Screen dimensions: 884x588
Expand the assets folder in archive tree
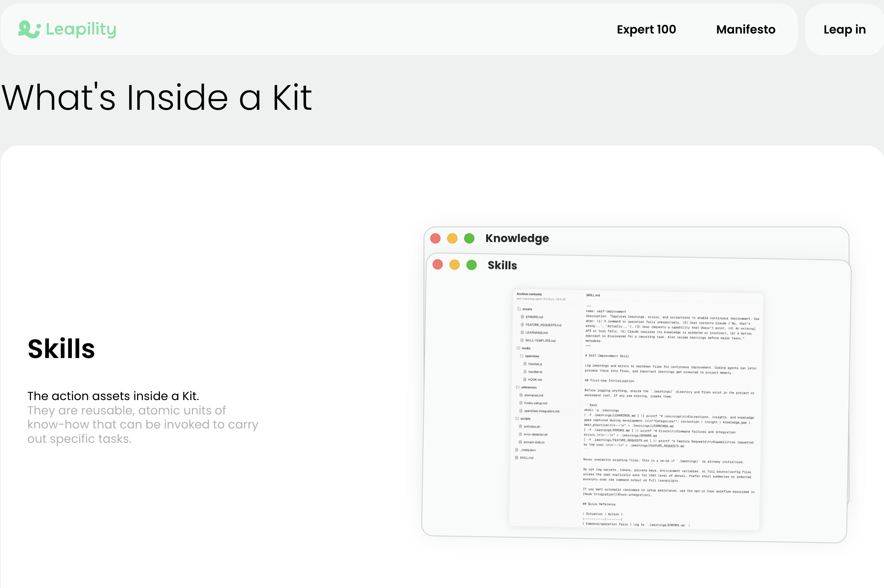pyautogui.click(x=525, y=309)
